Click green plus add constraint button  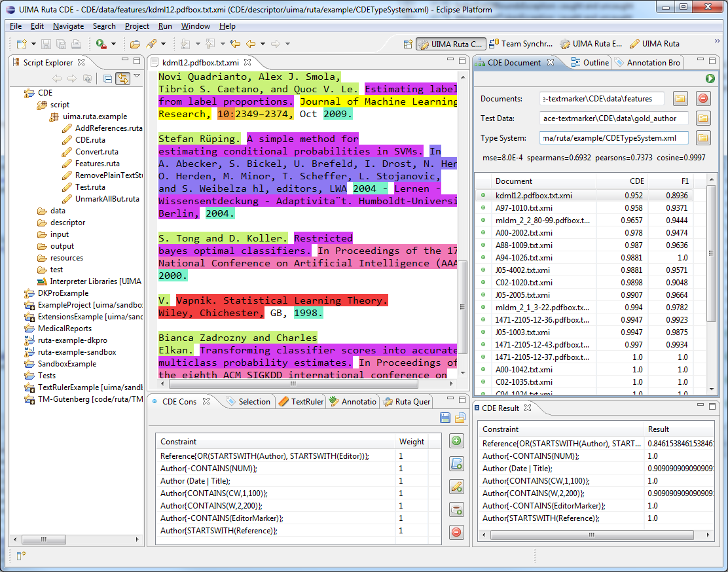(x=457, y=441)
